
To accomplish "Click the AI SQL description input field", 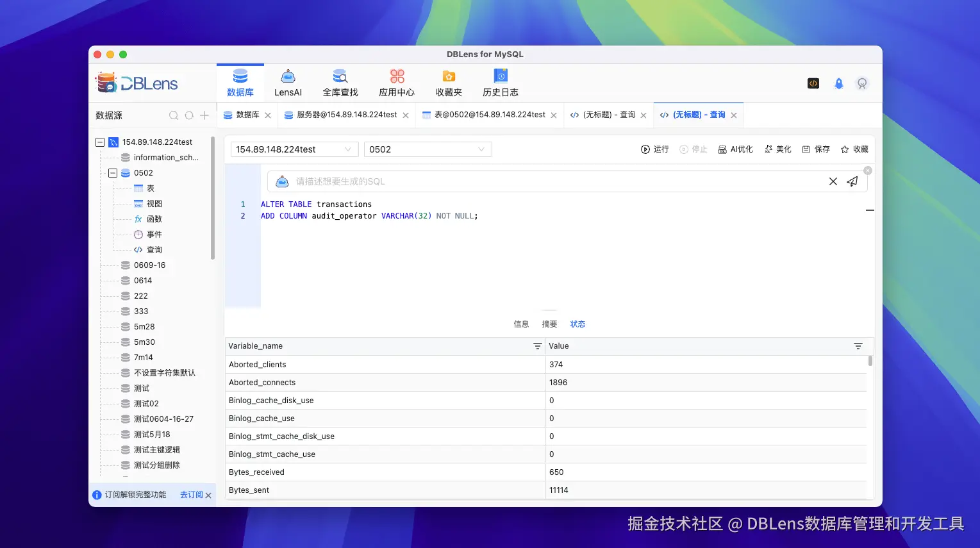I will pos(558,181).
